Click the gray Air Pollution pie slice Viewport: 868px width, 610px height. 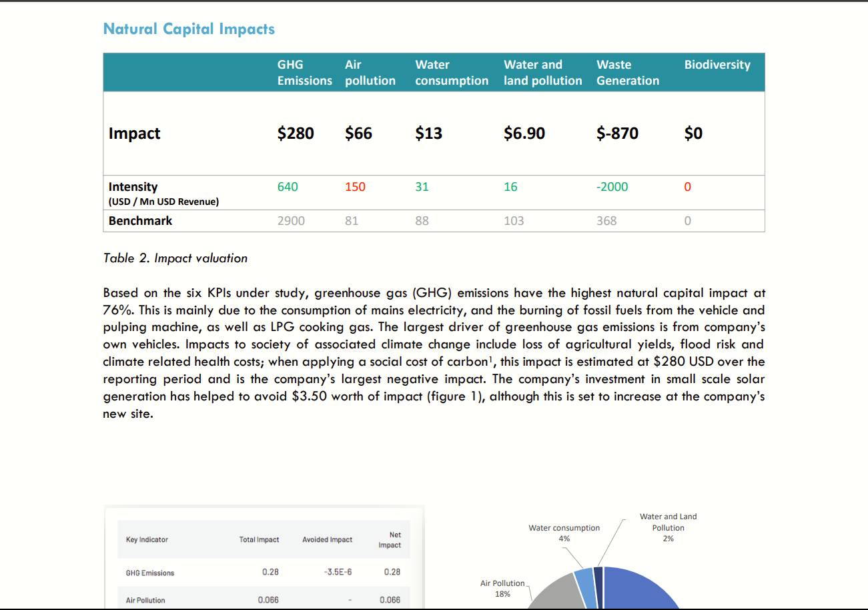pos(560,594)
